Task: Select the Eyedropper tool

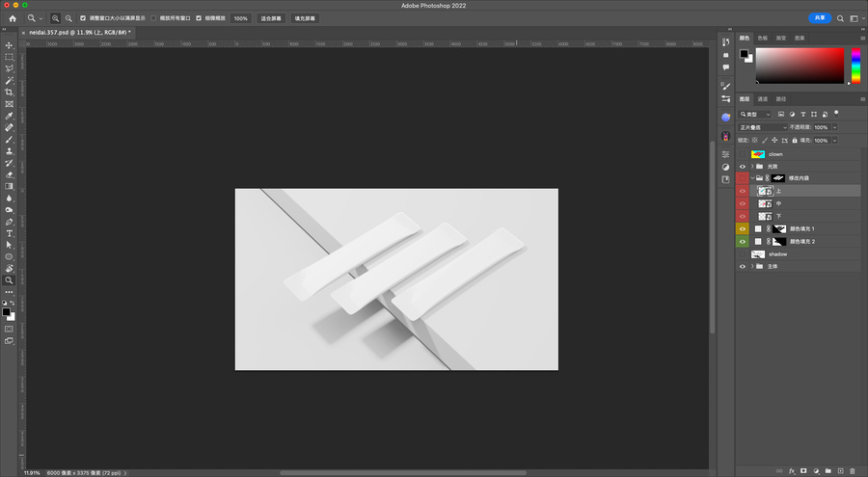Action: (9, 116)
